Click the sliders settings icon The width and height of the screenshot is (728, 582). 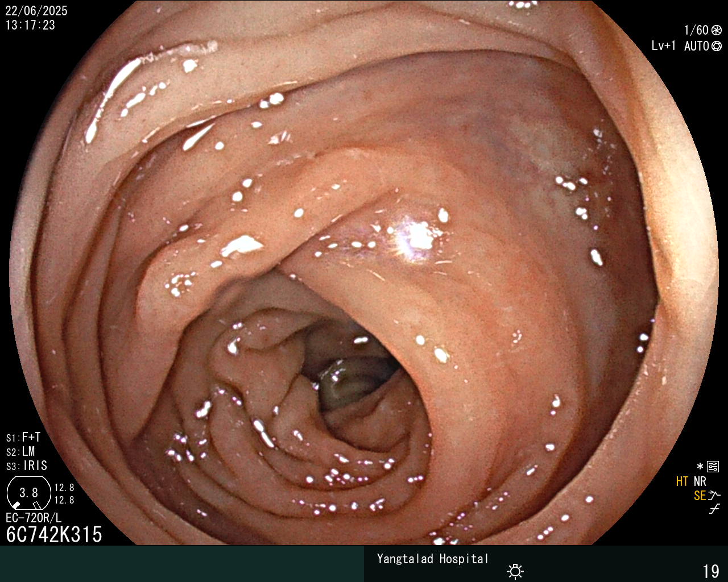tap(713, 467)
